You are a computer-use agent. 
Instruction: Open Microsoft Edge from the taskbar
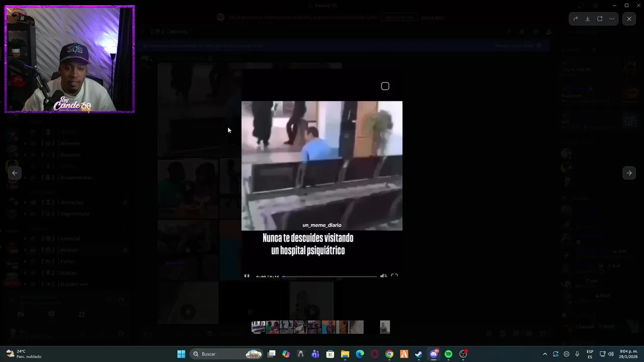coord(360,354)
